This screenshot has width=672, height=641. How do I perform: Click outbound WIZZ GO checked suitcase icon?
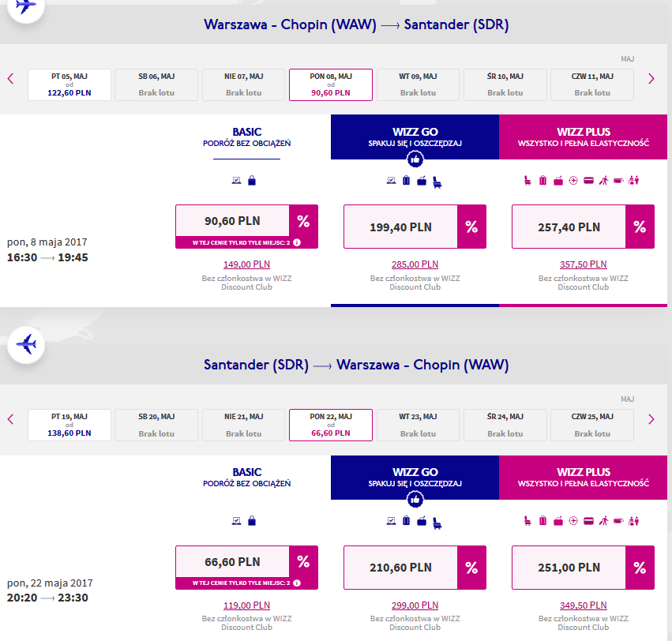(x=407, y=181)
